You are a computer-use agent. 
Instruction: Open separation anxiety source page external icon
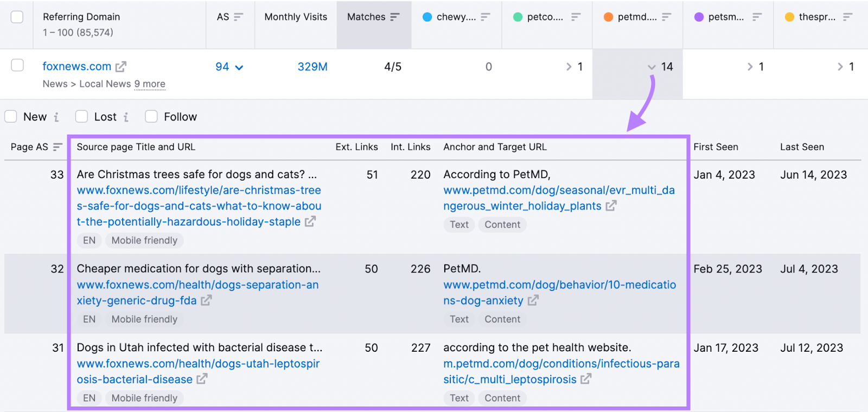206,300
